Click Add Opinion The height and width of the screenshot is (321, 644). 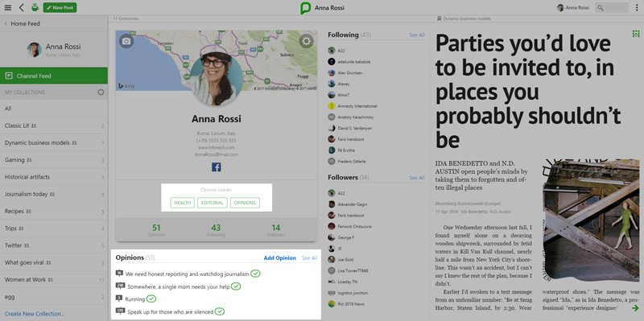pyautogui.click(x=279, y=258)
